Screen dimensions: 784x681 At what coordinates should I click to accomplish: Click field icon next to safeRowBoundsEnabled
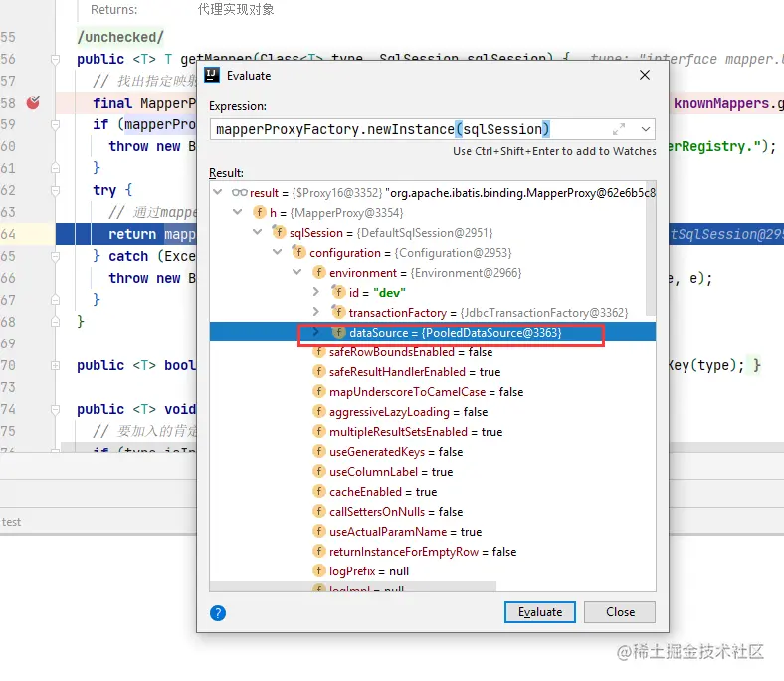click(318, 352)
